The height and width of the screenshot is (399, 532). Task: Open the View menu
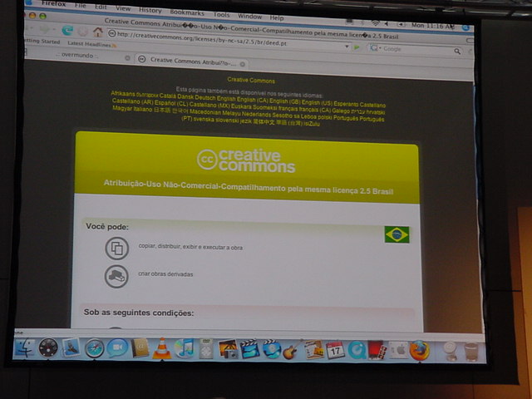pyautogui.click(x=123, y=8)
